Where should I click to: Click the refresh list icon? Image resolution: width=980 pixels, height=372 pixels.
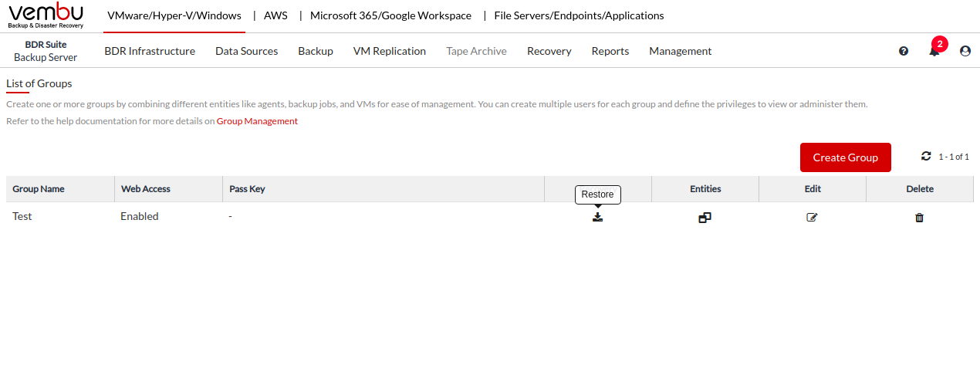pos(926,156)
